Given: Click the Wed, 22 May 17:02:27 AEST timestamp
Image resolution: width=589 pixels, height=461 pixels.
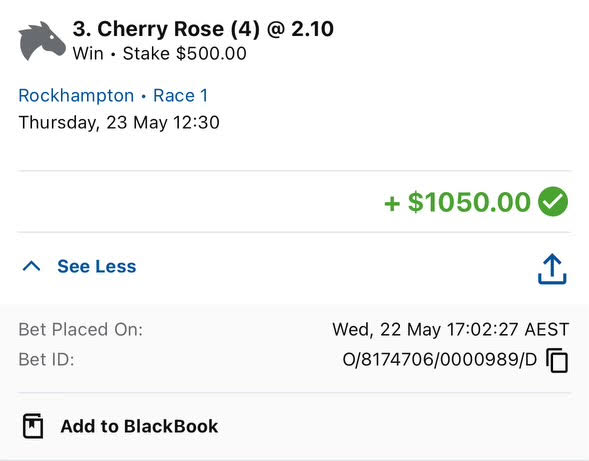Looking at the screenshot, I should coord(451,330).
